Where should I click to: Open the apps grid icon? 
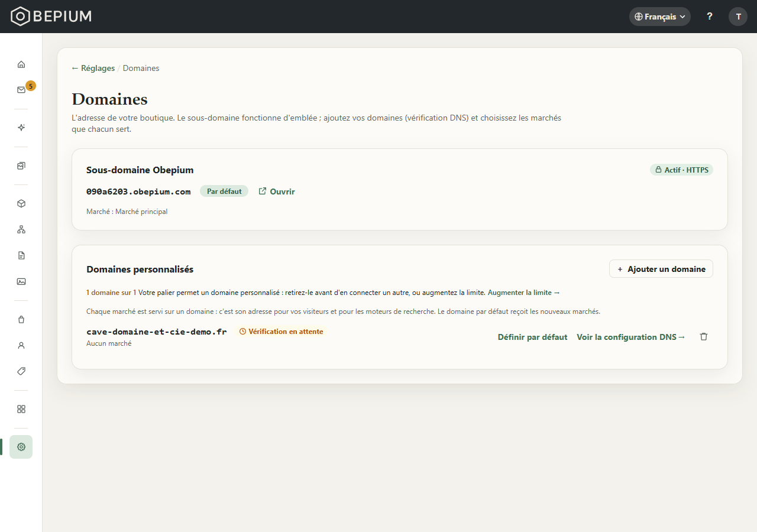coord(21,409)
